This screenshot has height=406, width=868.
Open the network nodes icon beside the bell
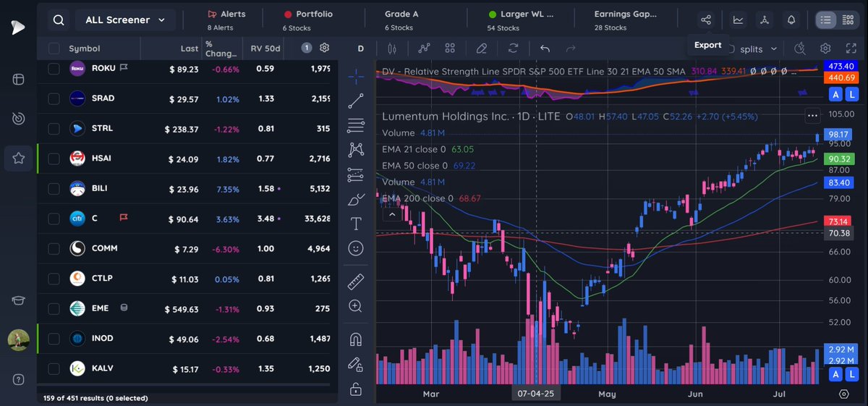[765, 20]
